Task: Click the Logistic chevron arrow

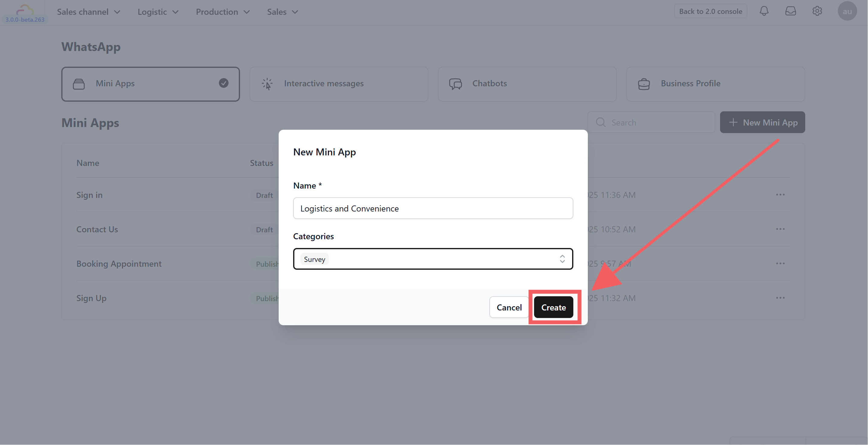Action: tap(175, 12)
